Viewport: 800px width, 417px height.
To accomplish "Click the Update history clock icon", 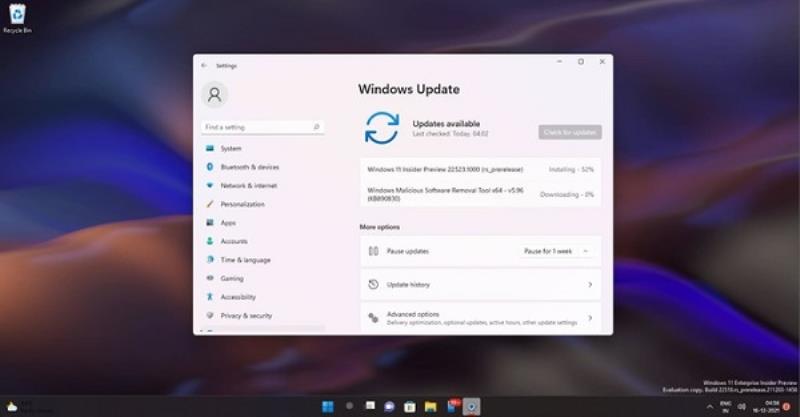I will click(373, 284).
